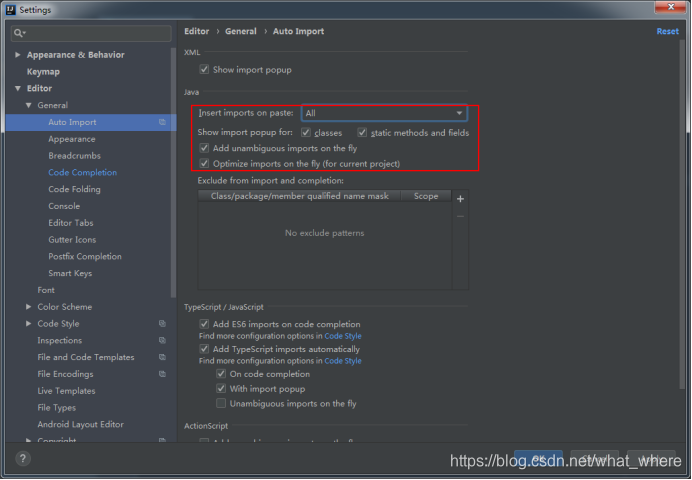Click the General breadcrumb
This screenshot has height=480, width=692.
241,31
